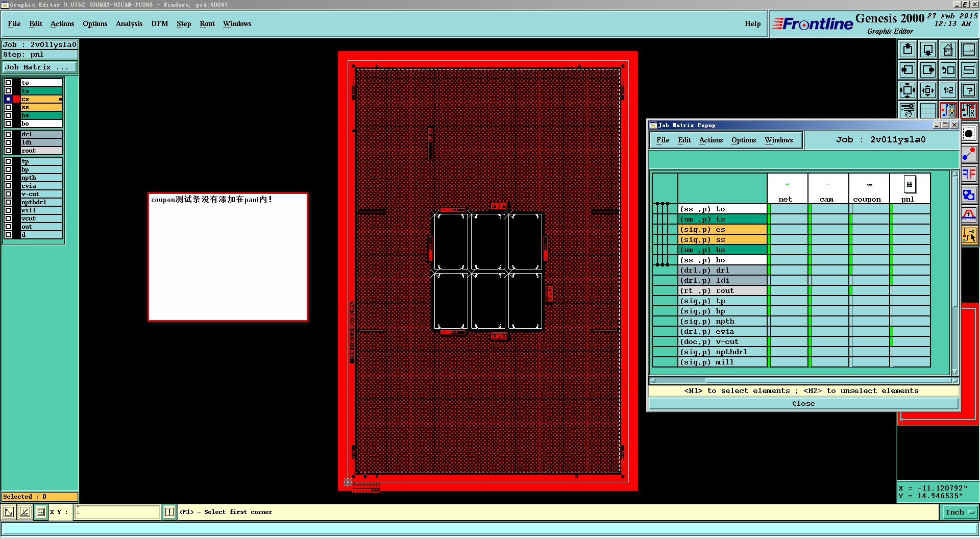Click the previous view return icon
Image resolution: width=980 pixels, height=539 pixels.
[x=948, y=70]
